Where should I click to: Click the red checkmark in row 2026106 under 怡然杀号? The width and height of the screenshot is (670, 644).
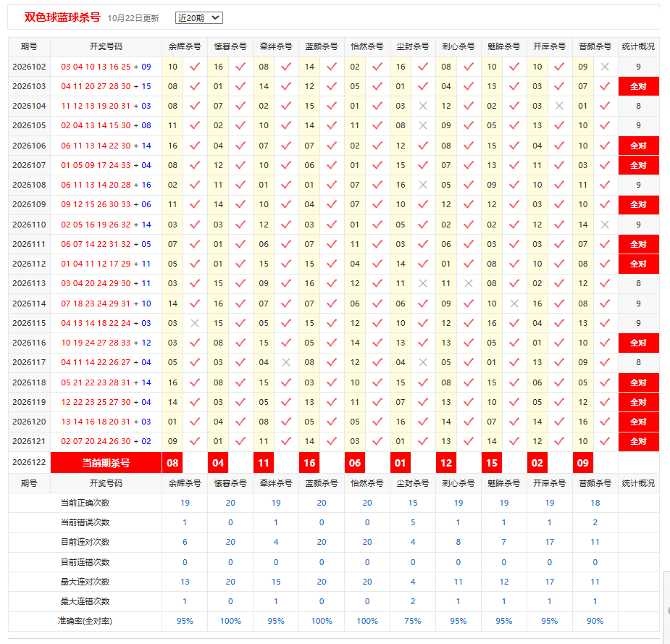tap(377, 146)
